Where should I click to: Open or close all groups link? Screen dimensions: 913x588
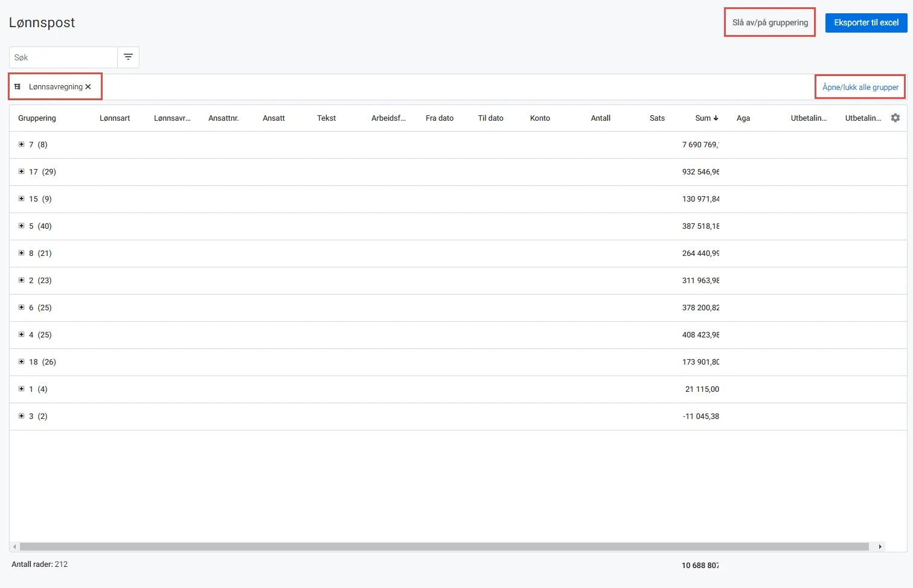coord(860,87)
